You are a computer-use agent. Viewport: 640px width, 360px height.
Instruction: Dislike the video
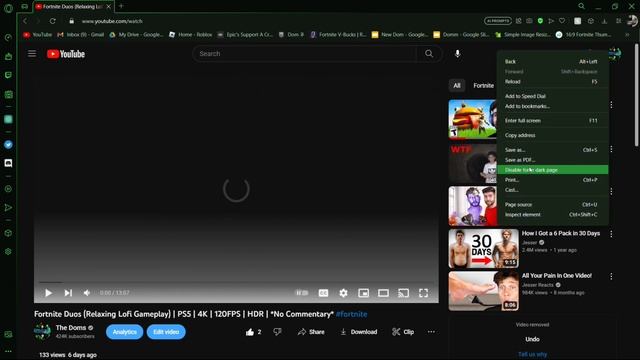[x=277, y=332]
